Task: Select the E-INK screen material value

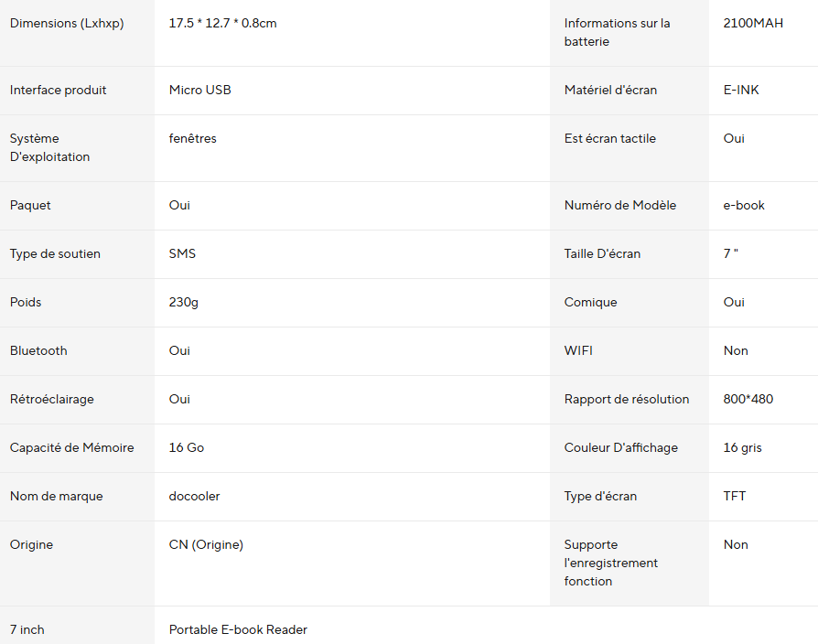Action: click(x=741, y=91)
